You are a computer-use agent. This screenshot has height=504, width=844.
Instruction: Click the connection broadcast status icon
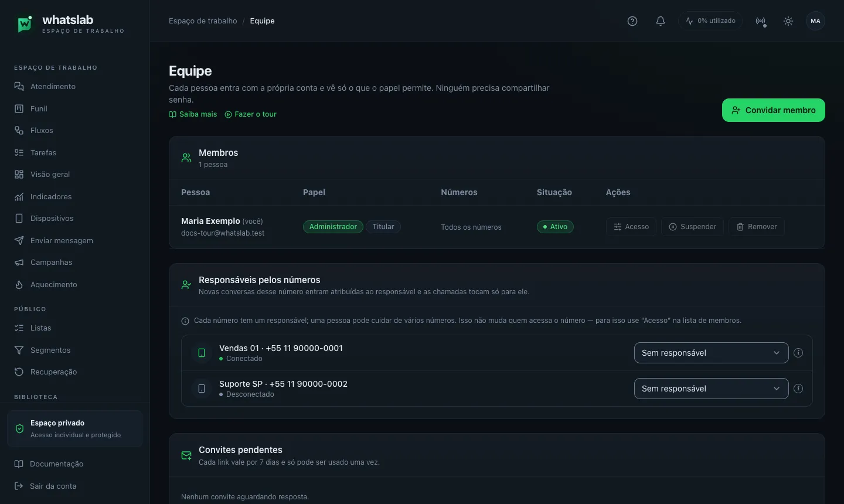tap(761, 21)
